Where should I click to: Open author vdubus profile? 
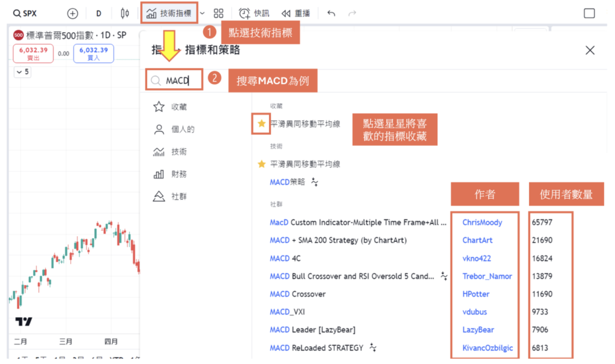coord(474,312)
